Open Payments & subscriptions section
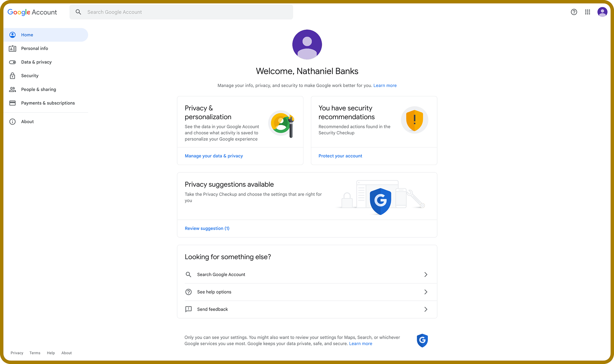Viewport: 614px width, 364px height. click(x=46, y=103)
